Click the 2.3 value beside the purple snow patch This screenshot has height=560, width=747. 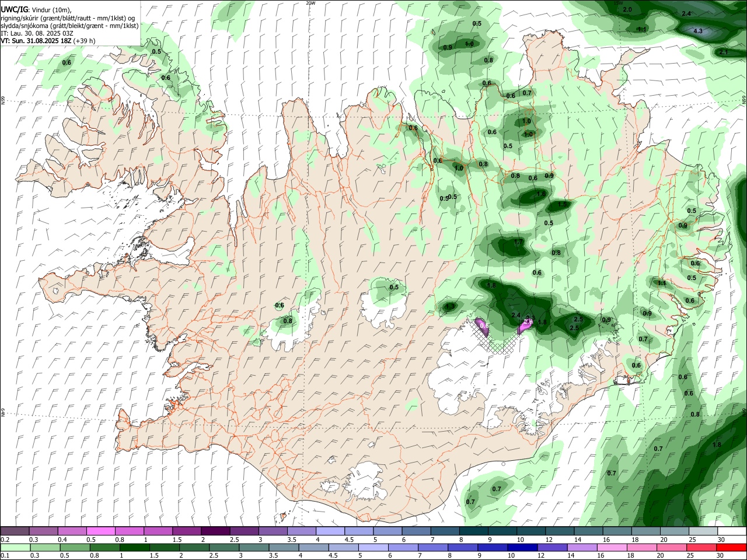tap(530, 318)
